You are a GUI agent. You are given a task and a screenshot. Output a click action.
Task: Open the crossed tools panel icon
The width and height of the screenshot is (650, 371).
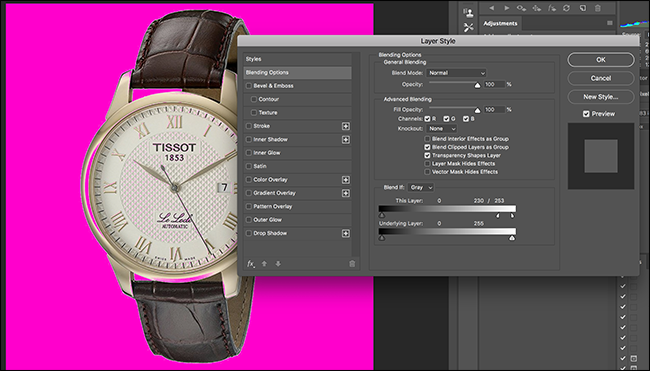point(469,28)
